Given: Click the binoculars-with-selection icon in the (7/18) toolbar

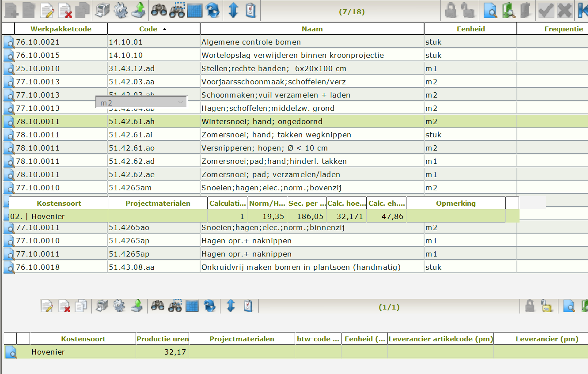Looking at the screenshot, I should [176, 11].
